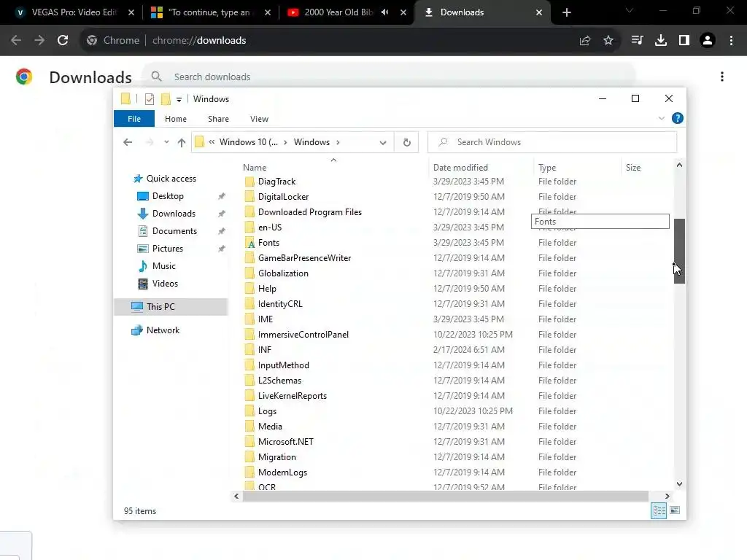Bookmark this page with the star icon
The image size is (747, 560).
pos(608,41)
